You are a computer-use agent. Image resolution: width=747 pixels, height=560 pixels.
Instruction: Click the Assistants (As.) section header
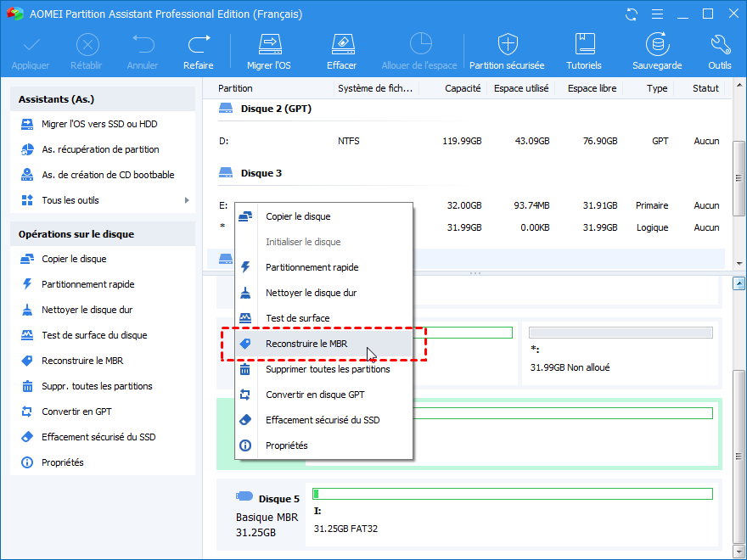pyautogui.click(x=103, y=99)
